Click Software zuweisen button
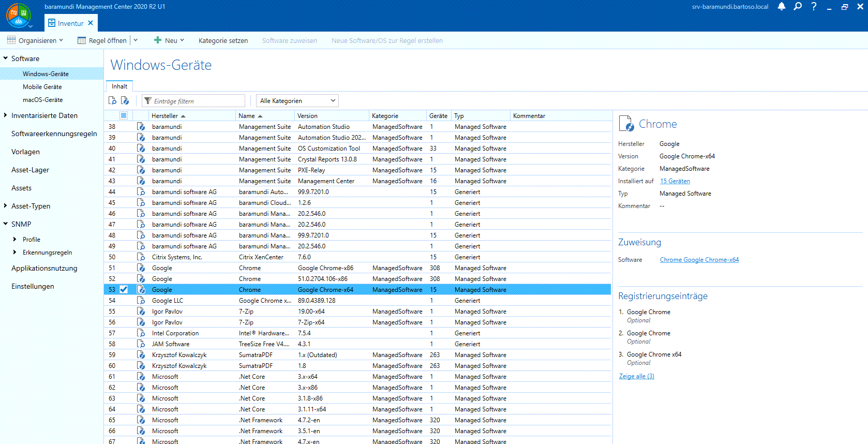 pyautogui.click(x=290, y=40)
